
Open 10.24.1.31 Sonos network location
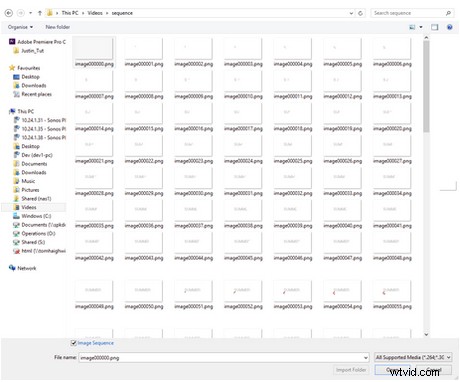tap(40, 120)
